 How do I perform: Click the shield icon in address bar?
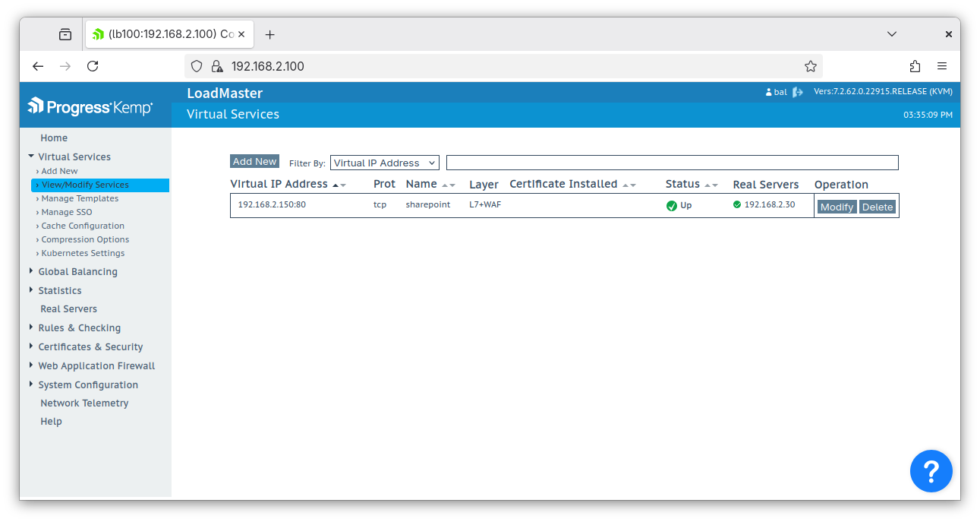coord(197,66)
